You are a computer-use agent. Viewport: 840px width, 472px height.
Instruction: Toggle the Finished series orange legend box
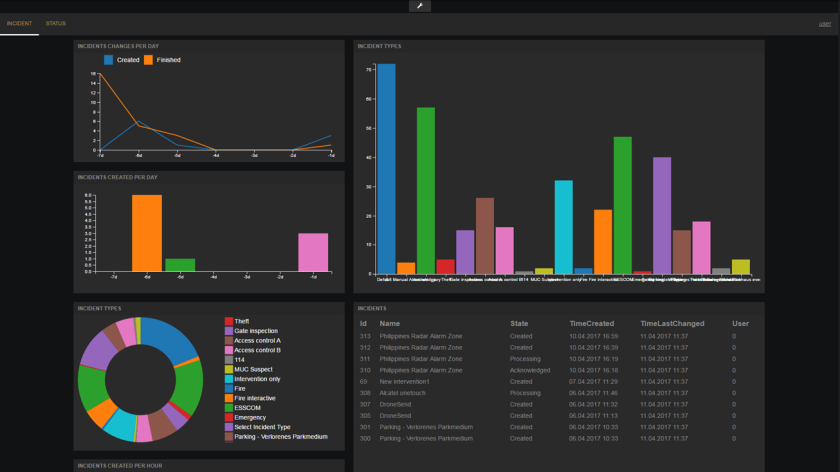click(x=148, y=60)
